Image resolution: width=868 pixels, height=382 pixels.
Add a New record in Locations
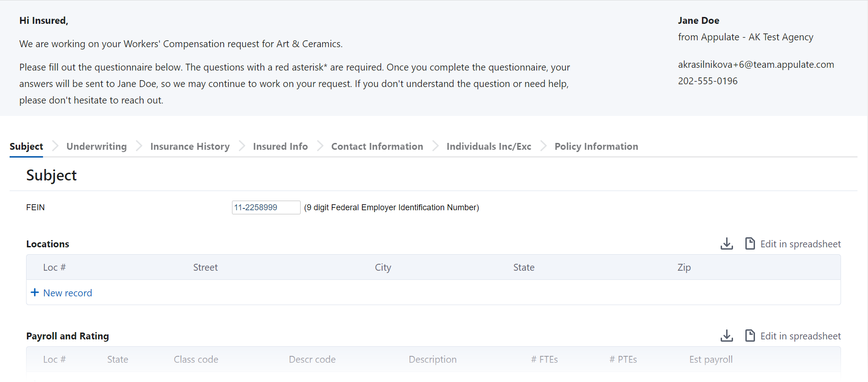click(67, 293)
